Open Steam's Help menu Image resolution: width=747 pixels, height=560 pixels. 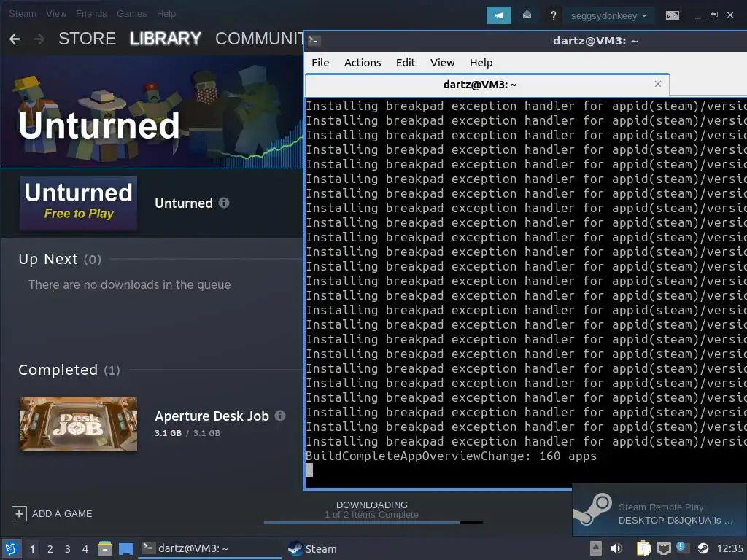click(x=166, y=13)
